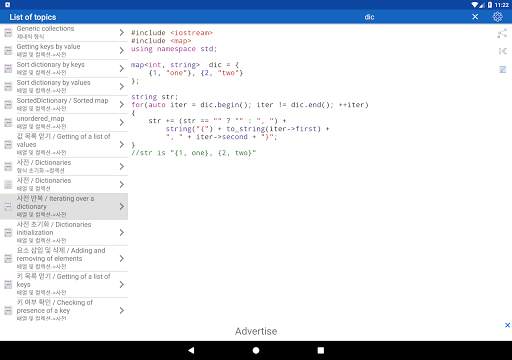Tap the share icon beside the code
This screenshot has width=512, height=360.
click(x=502, y=33)
